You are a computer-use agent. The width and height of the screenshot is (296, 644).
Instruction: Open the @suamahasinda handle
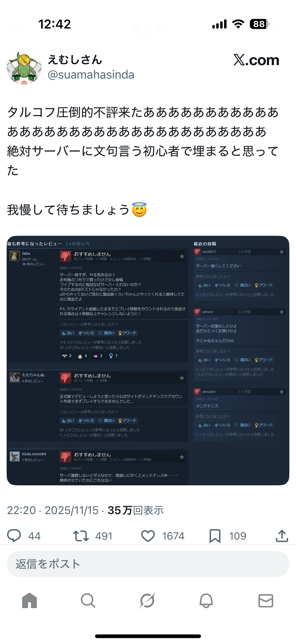[91, 74]
